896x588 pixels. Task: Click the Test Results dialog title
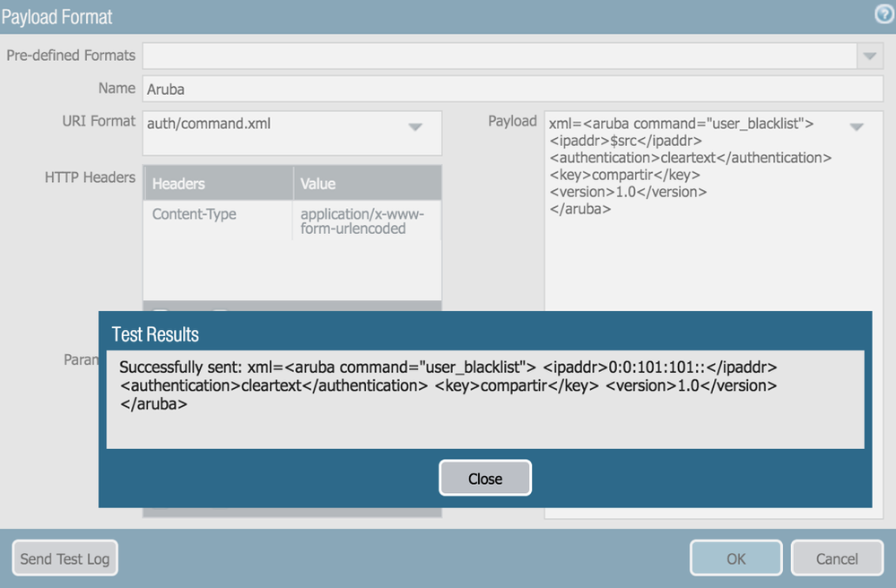[x=155, y=334]
